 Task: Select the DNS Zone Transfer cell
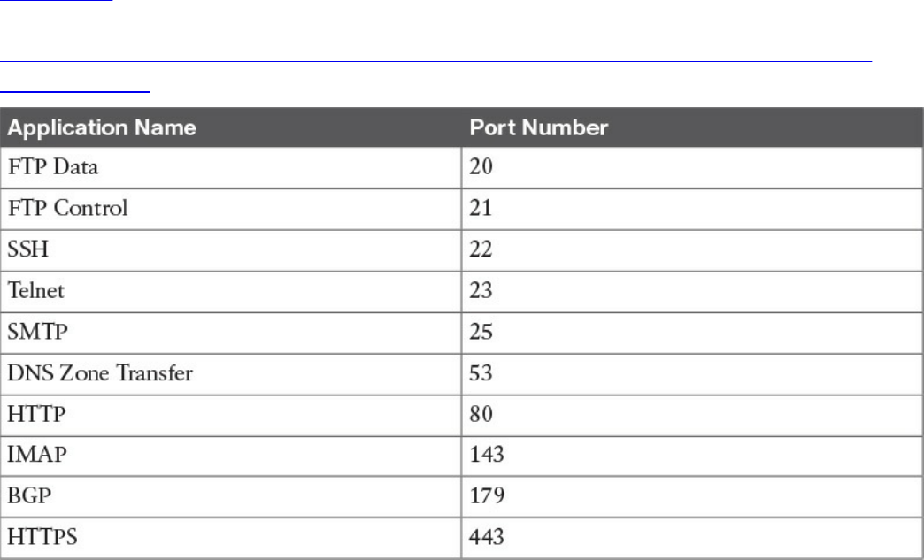pos(100,372)
